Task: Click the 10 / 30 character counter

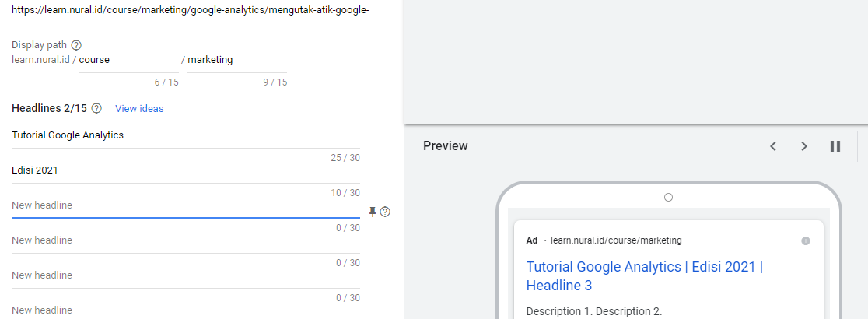Action: pos(345,193)
